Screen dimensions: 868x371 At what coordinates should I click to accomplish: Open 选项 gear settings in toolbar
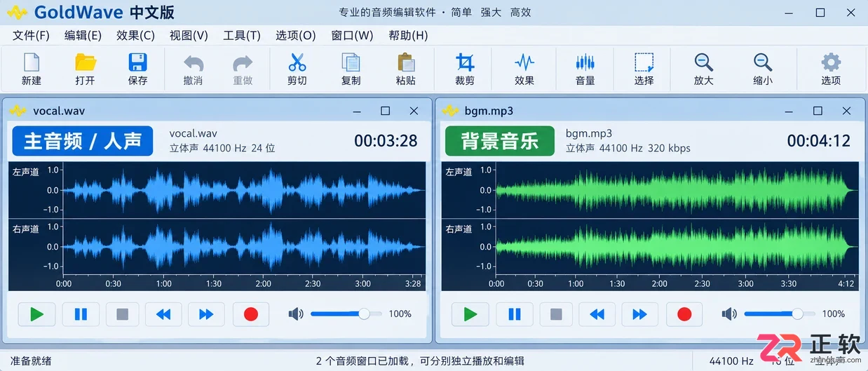tap(831, 62)
